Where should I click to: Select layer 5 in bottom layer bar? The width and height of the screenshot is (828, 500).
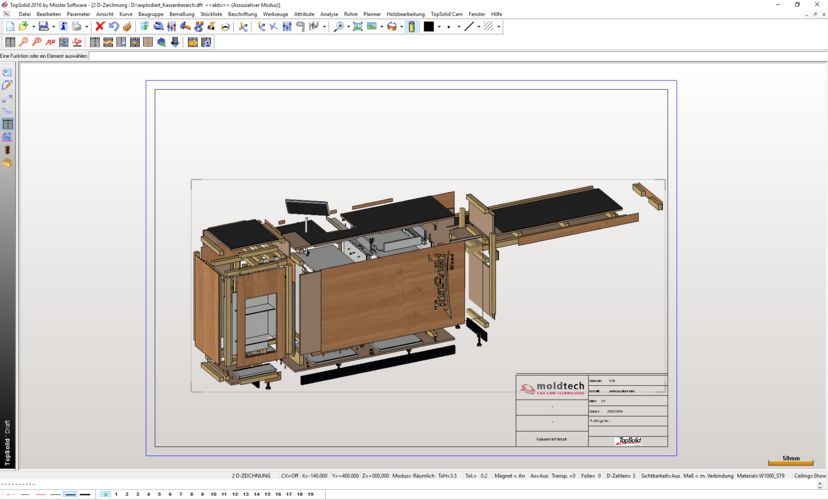(159, 494)
